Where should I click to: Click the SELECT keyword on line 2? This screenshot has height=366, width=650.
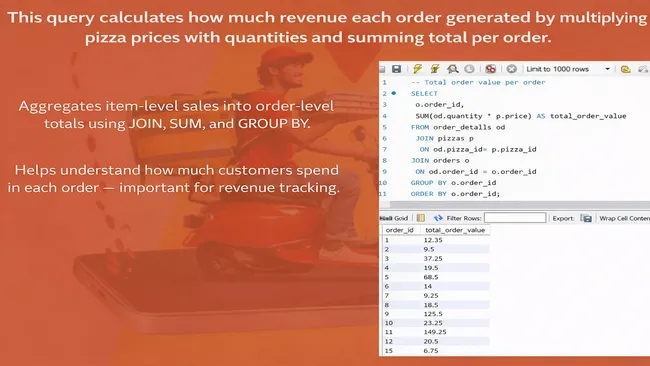pos(424,93)
